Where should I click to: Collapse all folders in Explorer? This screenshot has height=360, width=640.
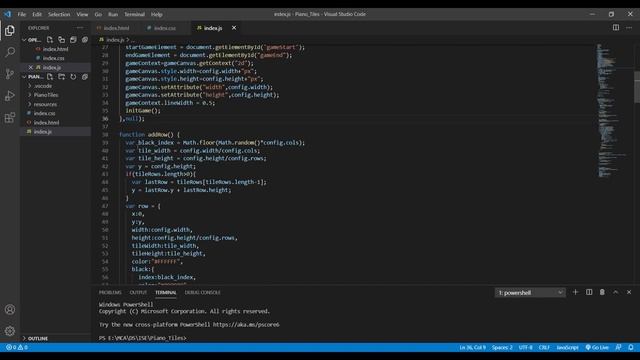coord(85,77)
